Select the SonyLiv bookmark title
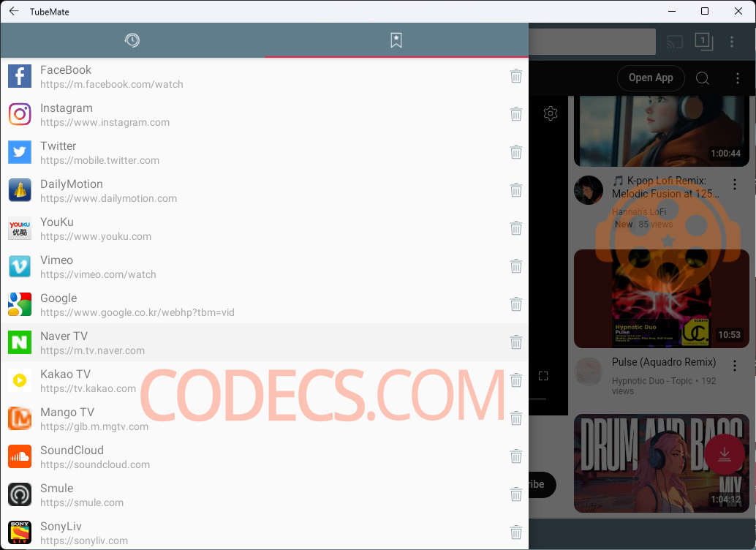Image resolution: width=756 pixels, height=550 pixels. [x=61, y=527]
